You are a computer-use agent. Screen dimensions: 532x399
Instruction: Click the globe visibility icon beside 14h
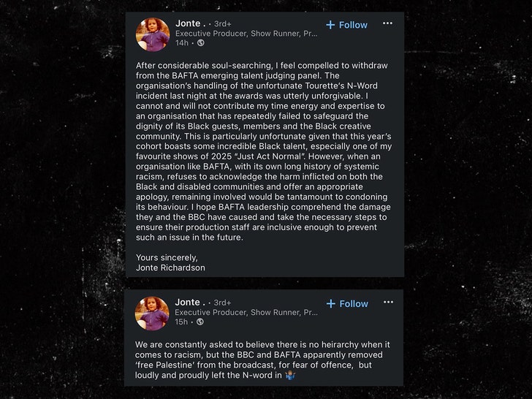click(200, 43)
